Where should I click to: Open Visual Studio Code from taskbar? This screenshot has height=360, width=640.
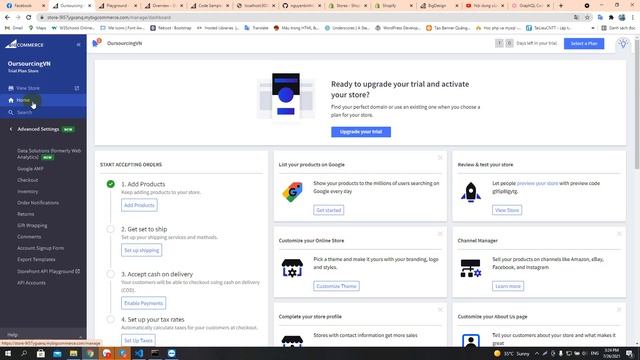[139, 353]
